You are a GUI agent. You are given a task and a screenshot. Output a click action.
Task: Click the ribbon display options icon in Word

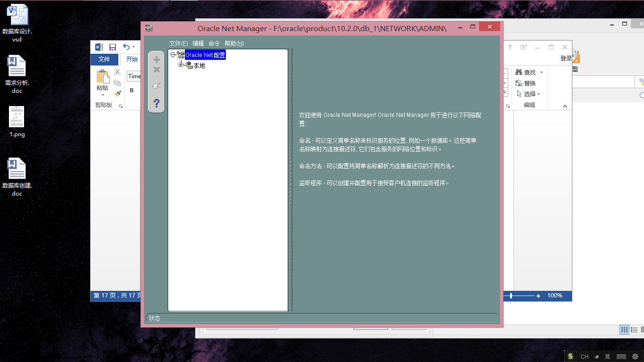523,47
